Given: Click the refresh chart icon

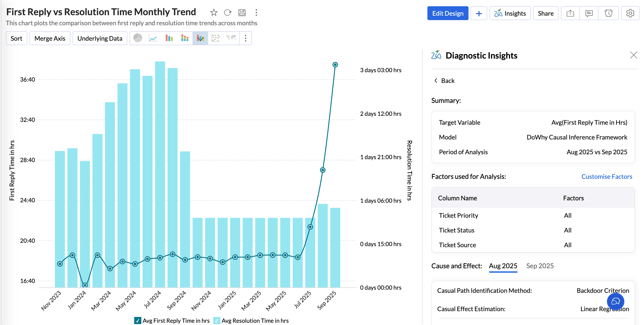Looking at the screenshot, I should click(x=228, y=13).
